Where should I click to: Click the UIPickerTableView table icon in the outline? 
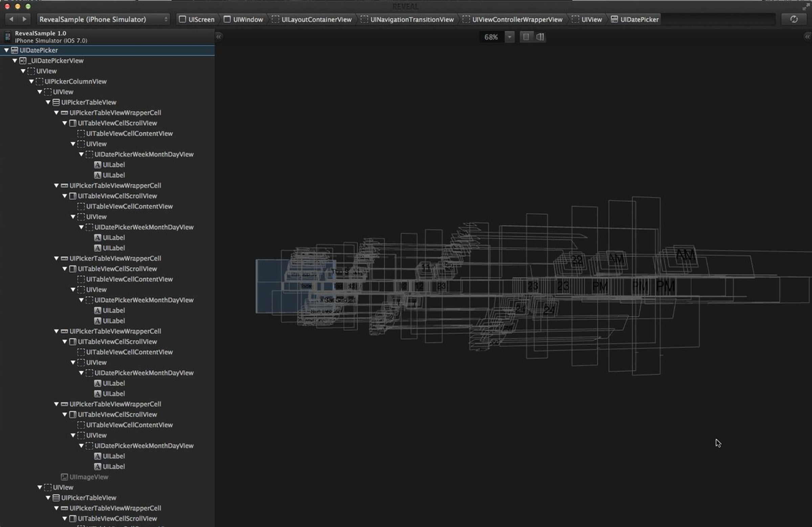(x=56, y=102)
